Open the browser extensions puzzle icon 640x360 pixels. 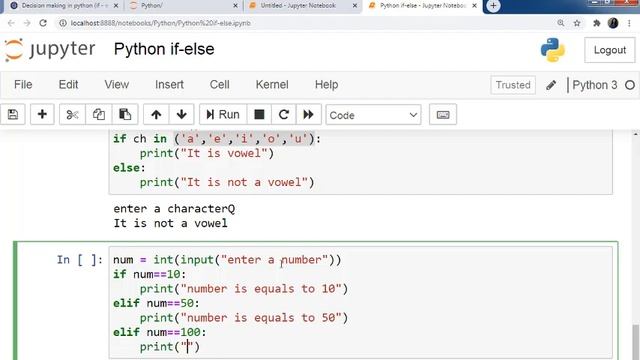pos(596,23)
